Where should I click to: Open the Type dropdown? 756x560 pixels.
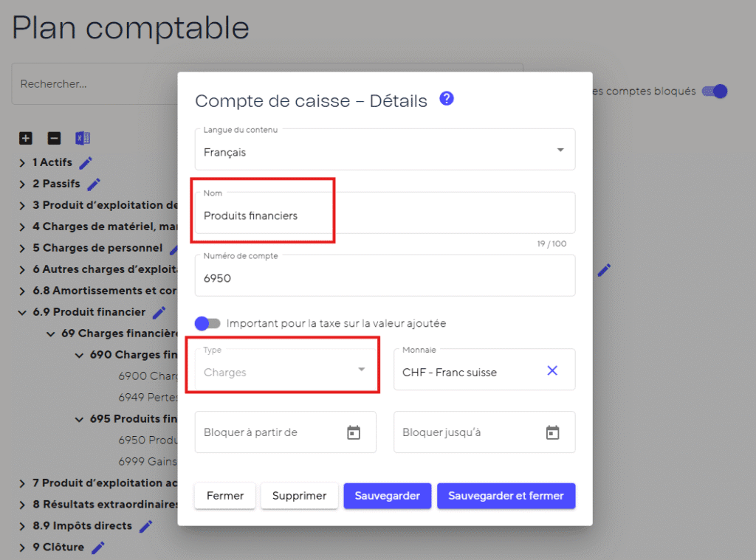[361, 370]
